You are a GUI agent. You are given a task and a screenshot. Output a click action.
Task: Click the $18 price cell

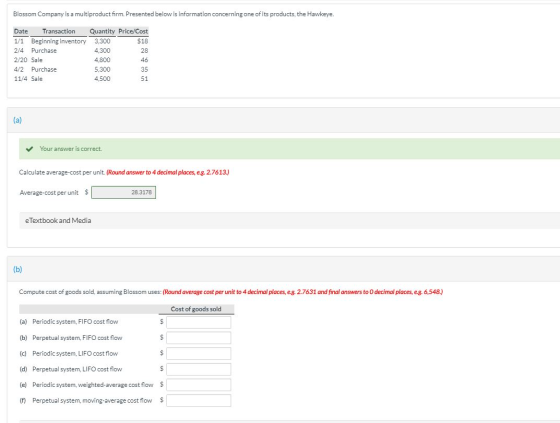142,41
